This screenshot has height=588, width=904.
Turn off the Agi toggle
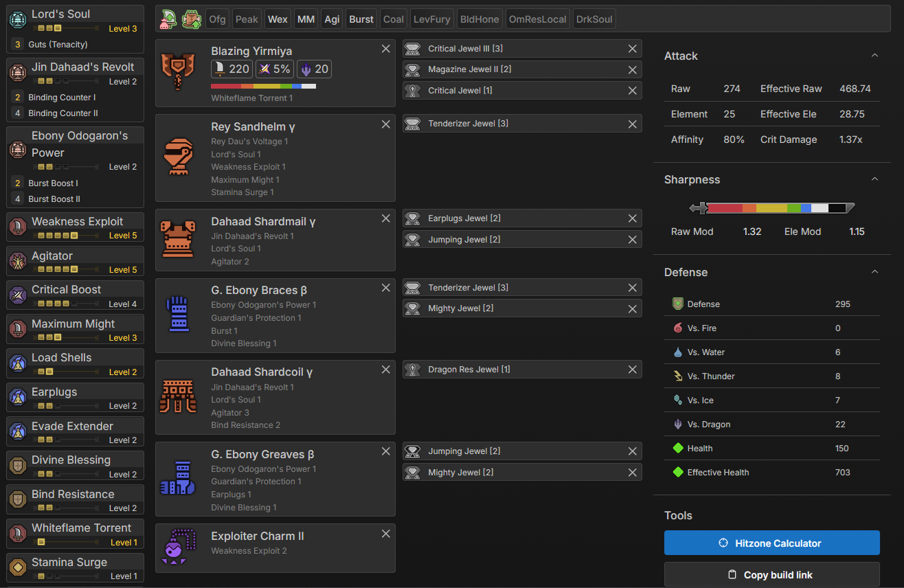pyautogui.click(x=332, y=19)
